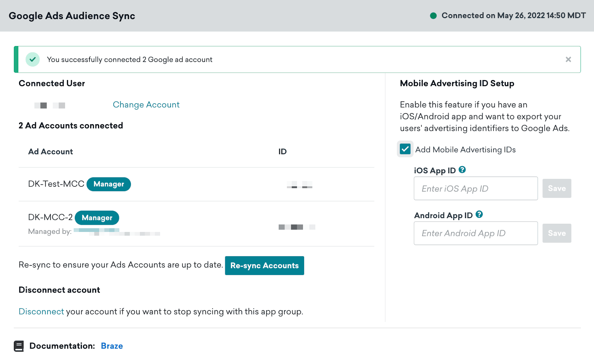Click the Disconnect link
Screen dimensions: 594x364
click(41, 312)
